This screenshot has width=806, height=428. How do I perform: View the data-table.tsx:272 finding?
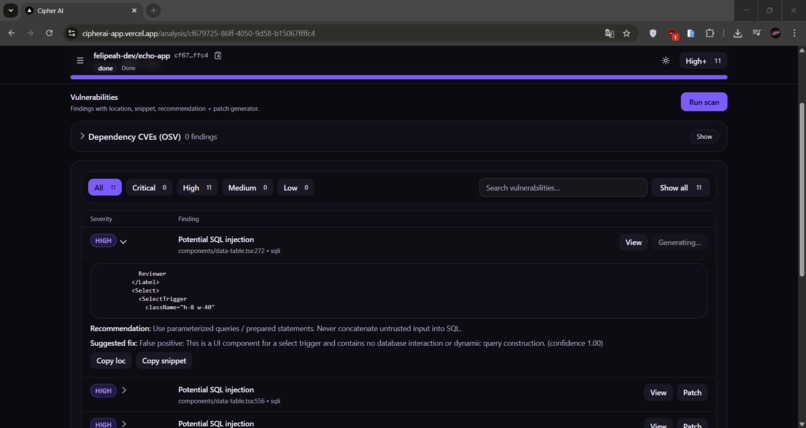pos(633,243)
